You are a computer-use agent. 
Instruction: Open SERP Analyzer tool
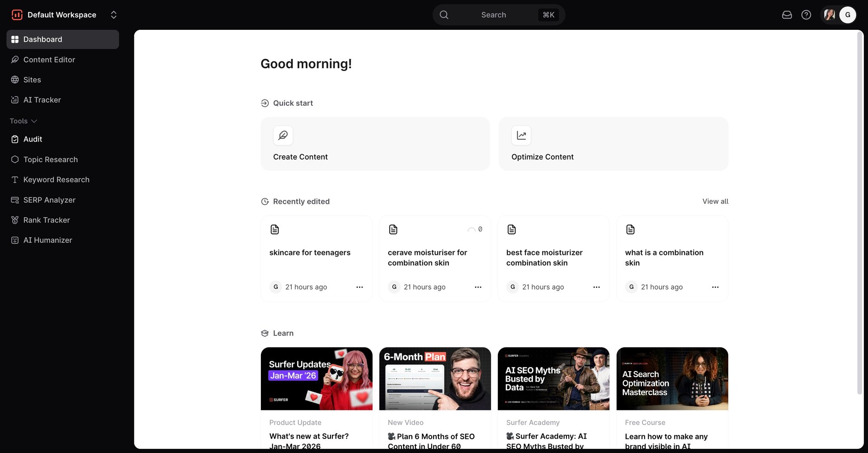tap(49, 200)
